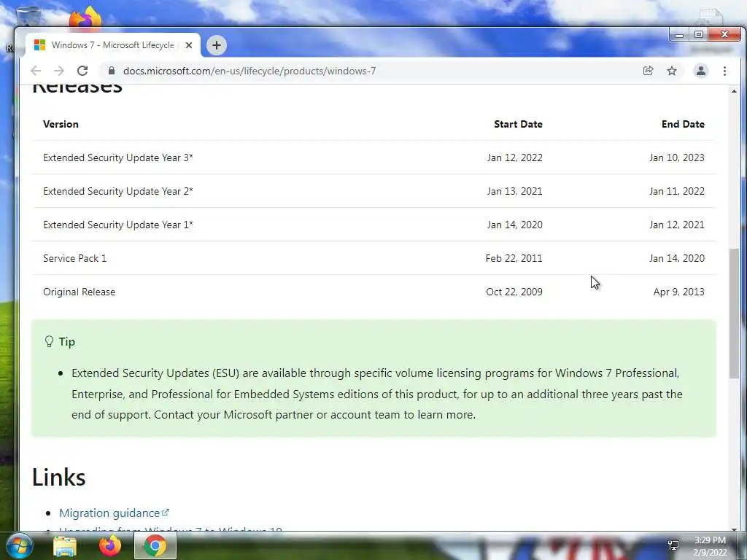Restore down the Chrome window
The height and width of the screenshot is (560, 747).
pos(698,35)
